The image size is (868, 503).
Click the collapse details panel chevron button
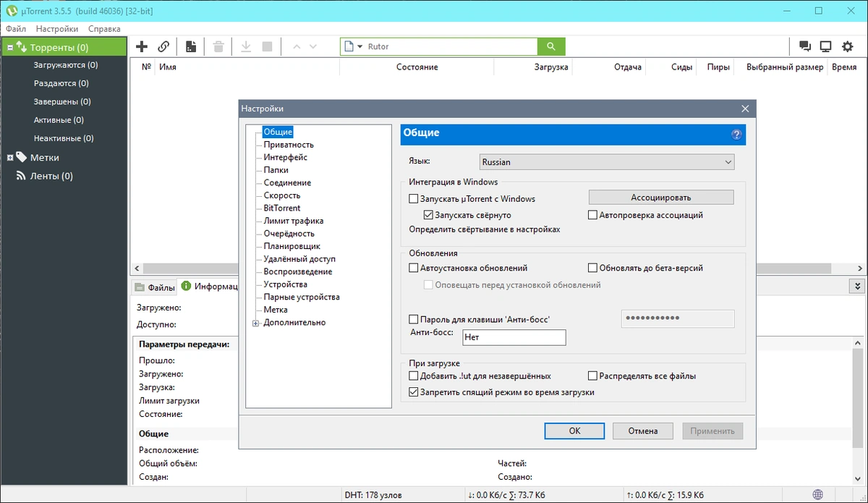pyautogui.click(x=857, y=287)
